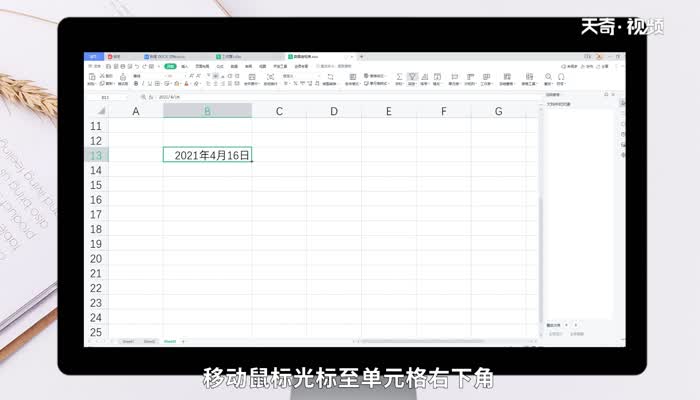The image size is (700, 400).
Task: Click the Find magnifier icon in ribbon
Action: [x=547, y=76]
